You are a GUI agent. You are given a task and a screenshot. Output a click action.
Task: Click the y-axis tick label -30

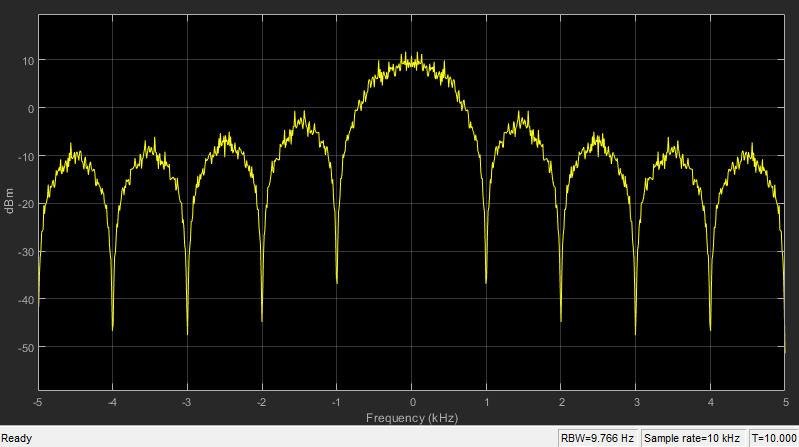coord(26,253)
